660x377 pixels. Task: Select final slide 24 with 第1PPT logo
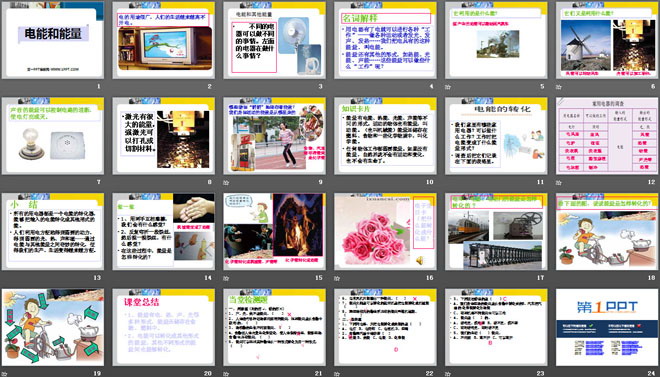click(x=607, y=327)
